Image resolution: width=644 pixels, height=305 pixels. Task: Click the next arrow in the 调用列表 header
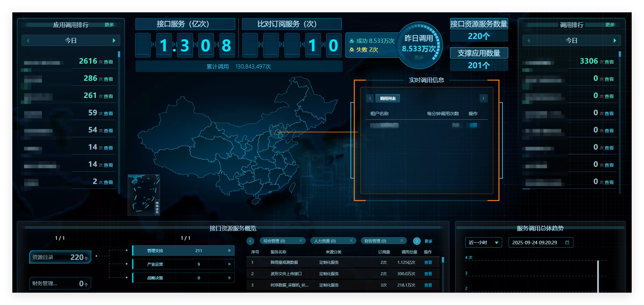(x=483, y=98)
